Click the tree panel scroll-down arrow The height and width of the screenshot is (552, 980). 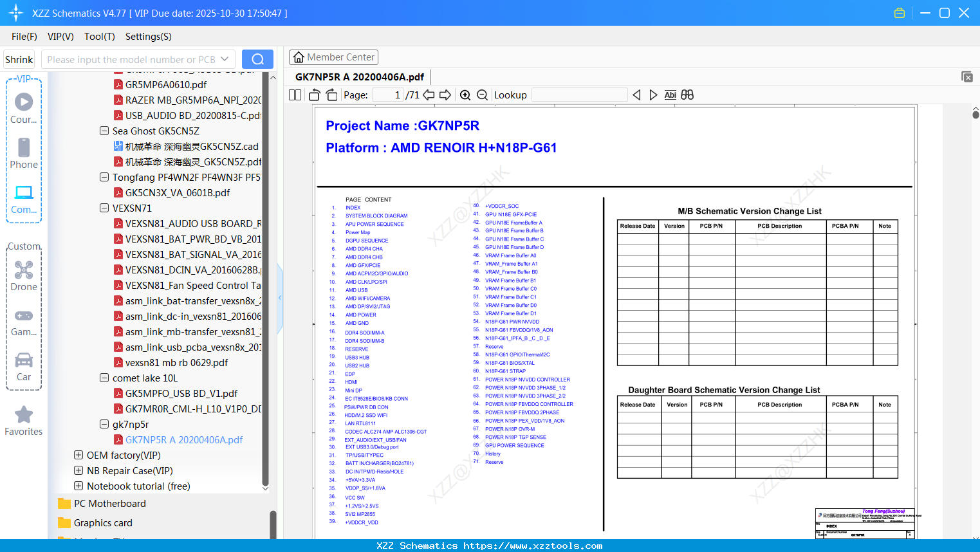[x=265, y=488]
